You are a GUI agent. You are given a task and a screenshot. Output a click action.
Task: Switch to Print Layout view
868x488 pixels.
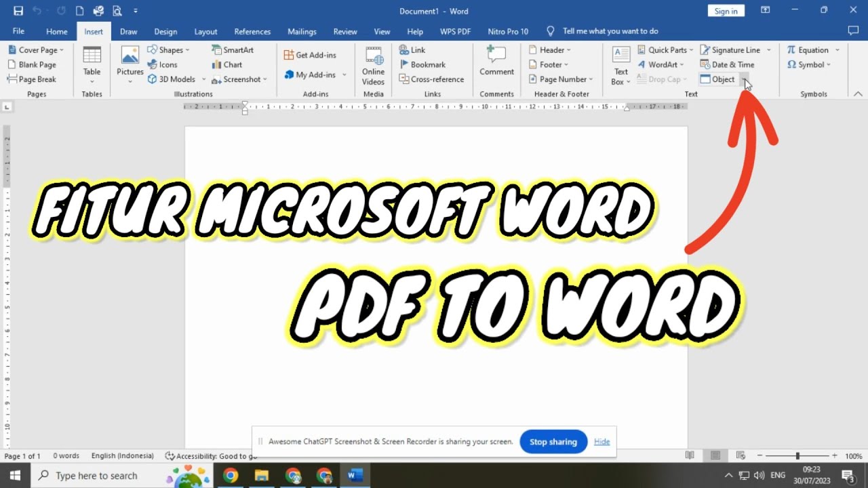(715, 456)
